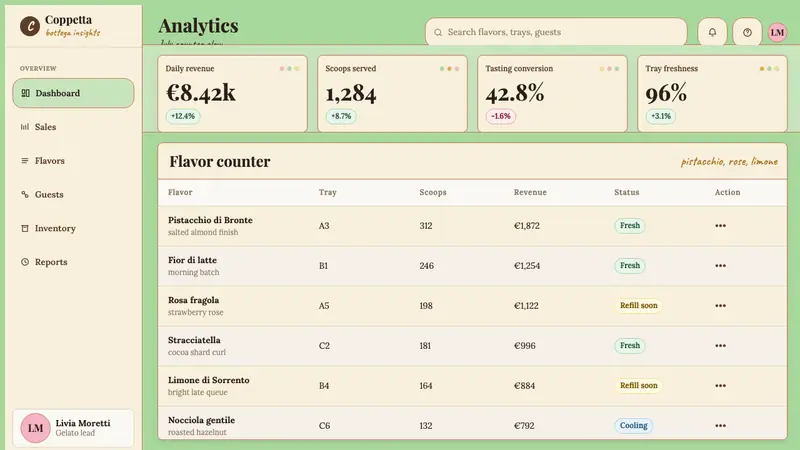Click tray cell A3
Viewport: 800px width, 450px height.
324,226
